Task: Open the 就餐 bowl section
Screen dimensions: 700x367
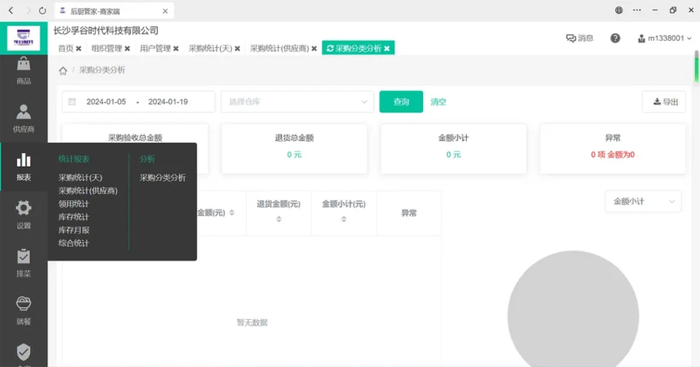Action: pyautogui.click(x=24, y=311)
